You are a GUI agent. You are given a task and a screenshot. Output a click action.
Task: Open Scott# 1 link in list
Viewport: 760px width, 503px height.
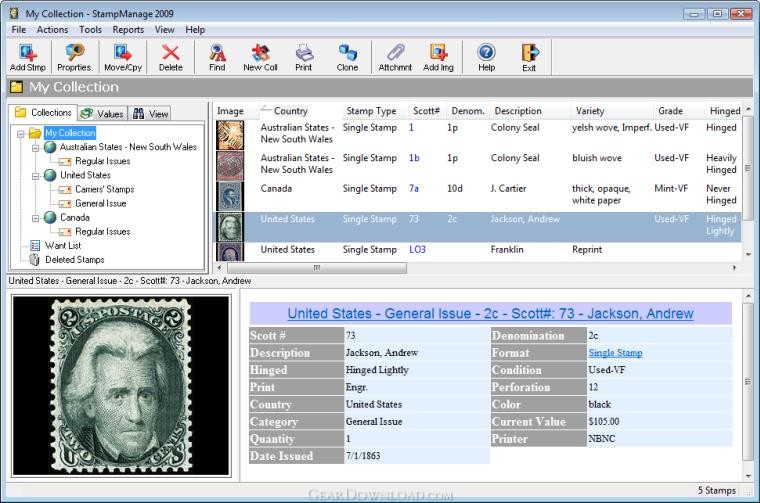coord(412,128)
